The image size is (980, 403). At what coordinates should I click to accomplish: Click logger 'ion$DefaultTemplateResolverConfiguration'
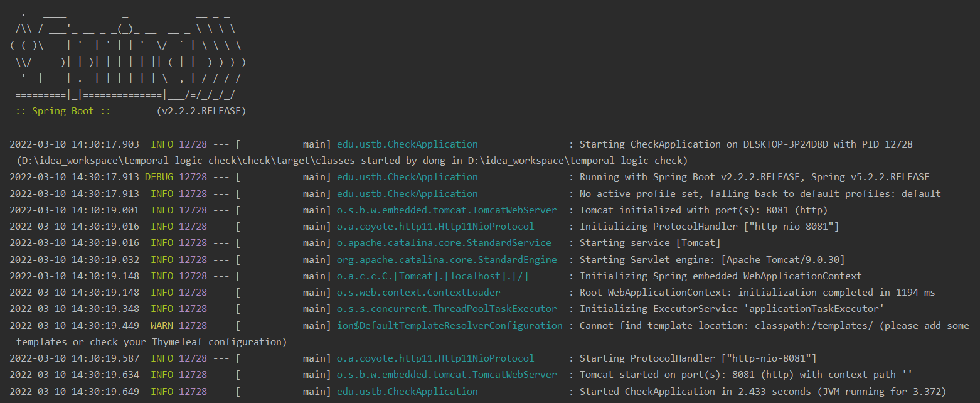[x=450, y=325]
